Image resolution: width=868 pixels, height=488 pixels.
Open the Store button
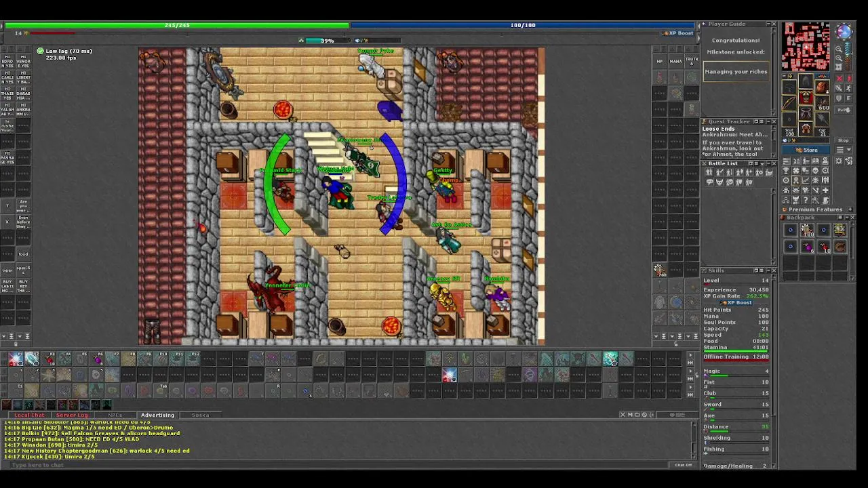coord(806,150)
